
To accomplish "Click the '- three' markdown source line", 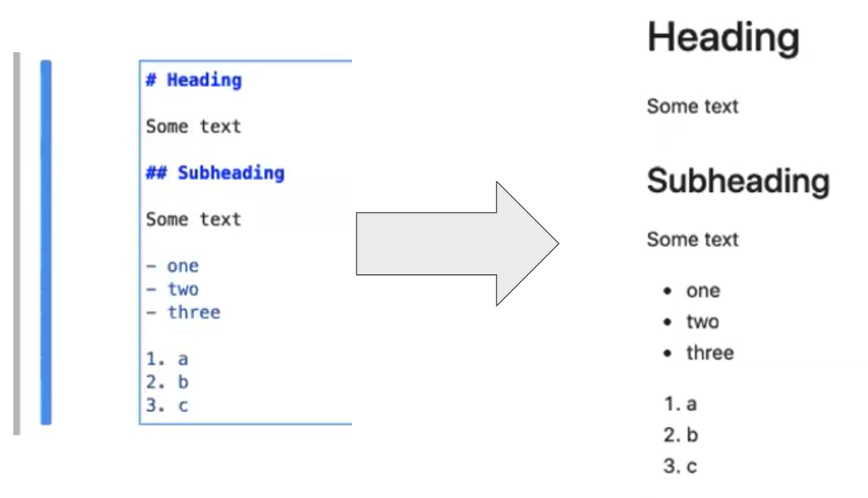I will tap(183, 312).
